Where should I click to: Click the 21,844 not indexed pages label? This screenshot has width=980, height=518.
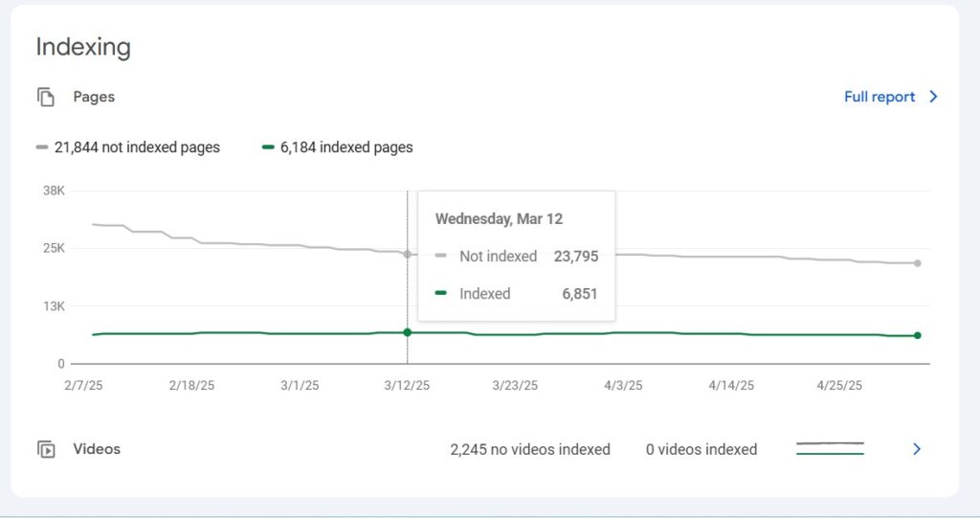[x=137, y=147]
